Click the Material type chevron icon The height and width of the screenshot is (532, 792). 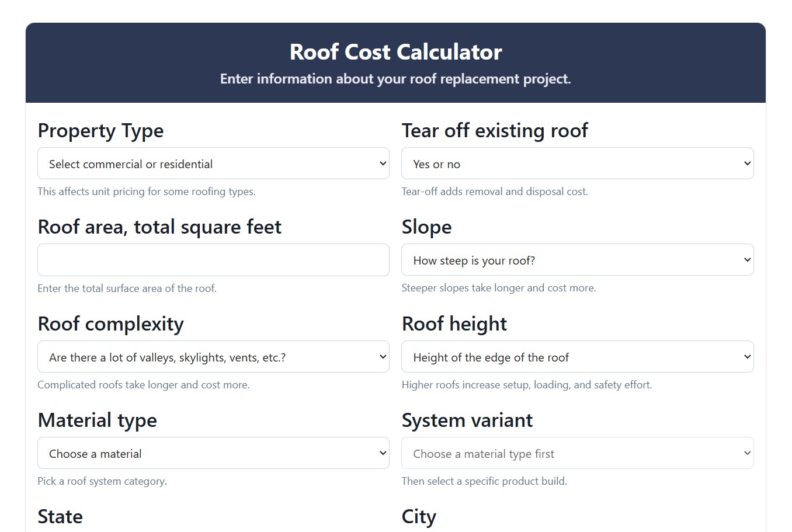[383, 453]
